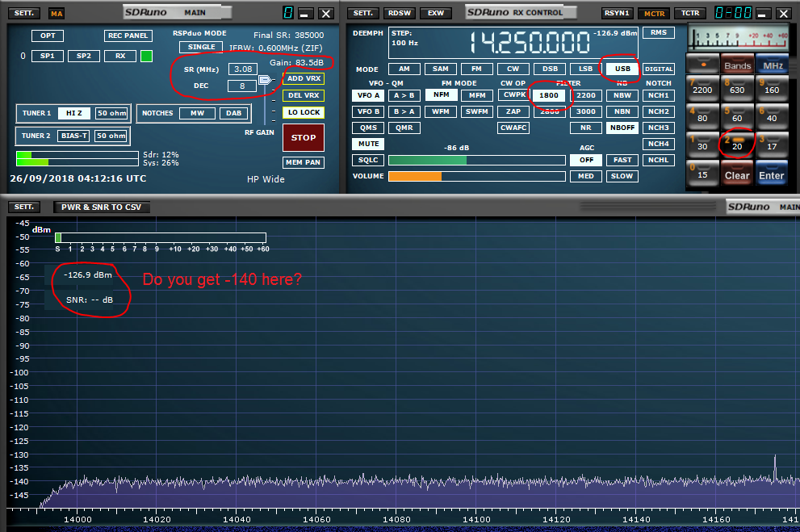Viewport: 800px width, 532px height.
Task: Open SETT. in the Main panel
Action: (x=24, y=13)
